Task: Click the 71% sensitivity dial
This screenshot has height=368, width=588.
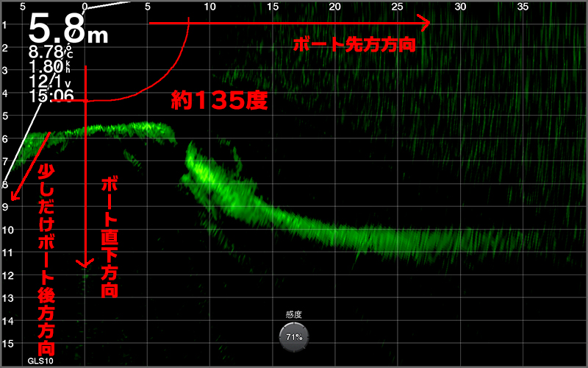Action: pyautogui.click(x=294, y=336)
